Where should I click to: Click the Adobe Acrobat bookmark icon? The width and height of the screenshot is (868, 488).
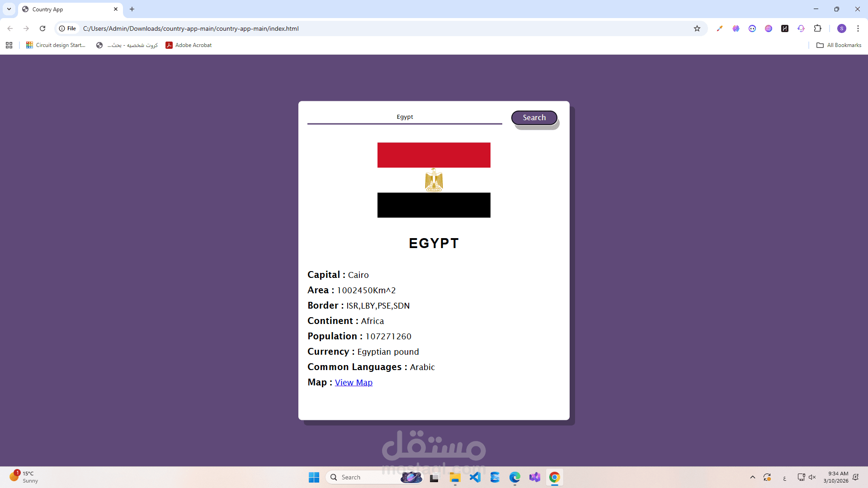pos(170,45)
